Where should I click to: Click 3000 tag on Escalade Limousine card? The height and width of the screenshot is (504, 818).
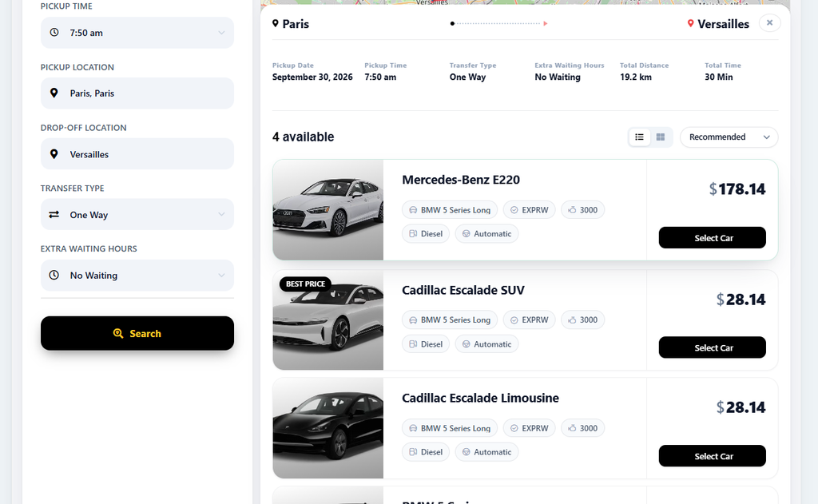tap(582, 428)
